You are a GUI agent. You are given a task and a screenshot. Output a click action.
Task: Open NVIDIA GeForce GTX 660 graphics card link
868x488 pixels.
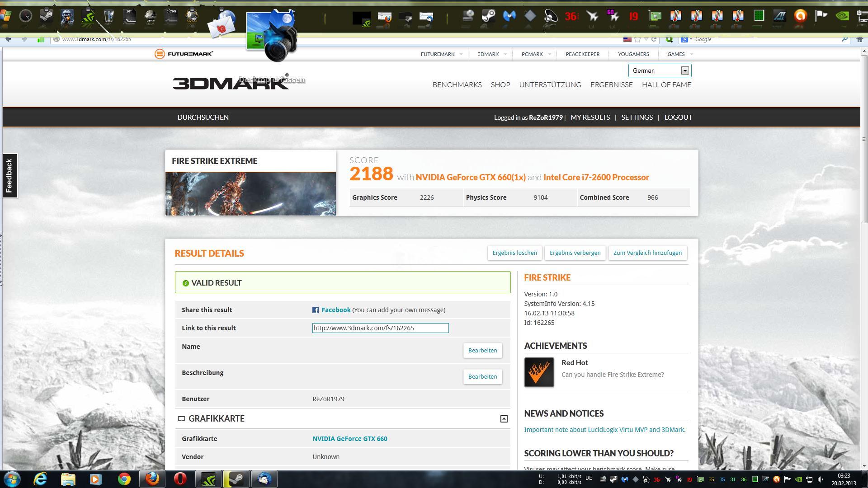coord(349,439)
